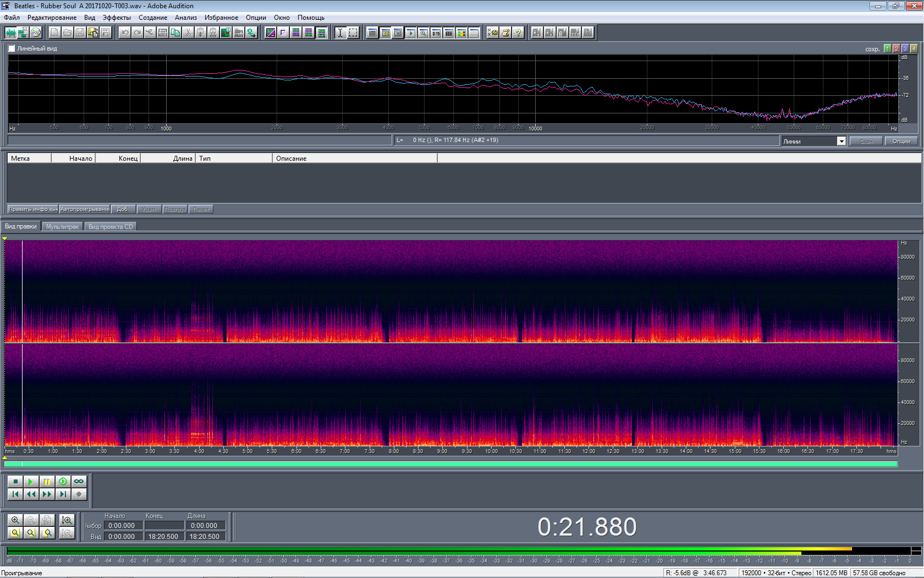Click the large 0:21.880 time display
The height and width of the screenshot is (578, 924).
pos(587,527)
